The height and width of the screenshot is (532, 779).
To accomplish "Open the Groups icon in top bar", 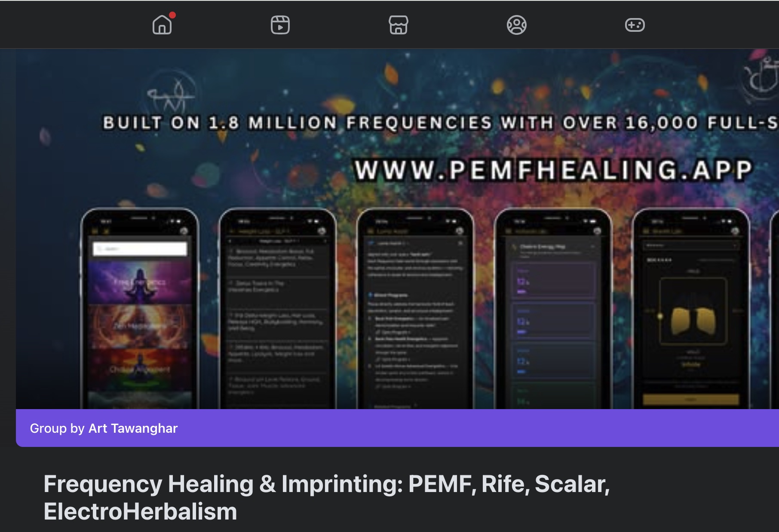I will (517, 24).
